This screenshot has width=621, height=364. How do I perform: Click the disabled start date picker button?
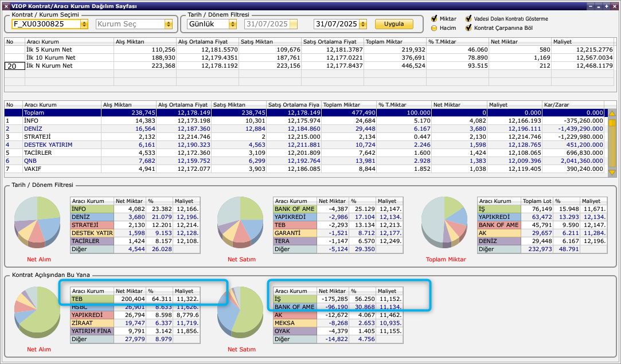293,24
